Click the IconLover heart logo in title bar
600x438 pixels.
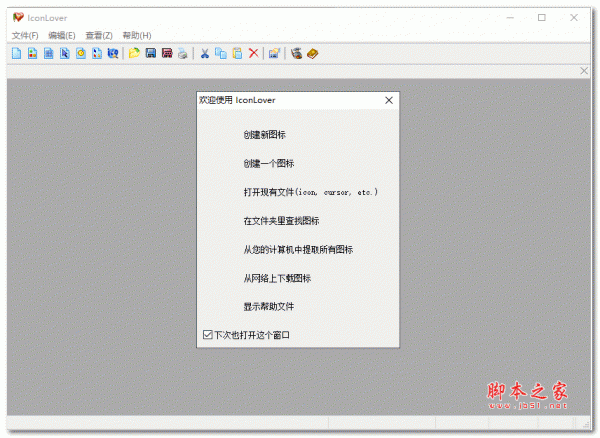tap(18, 18)
